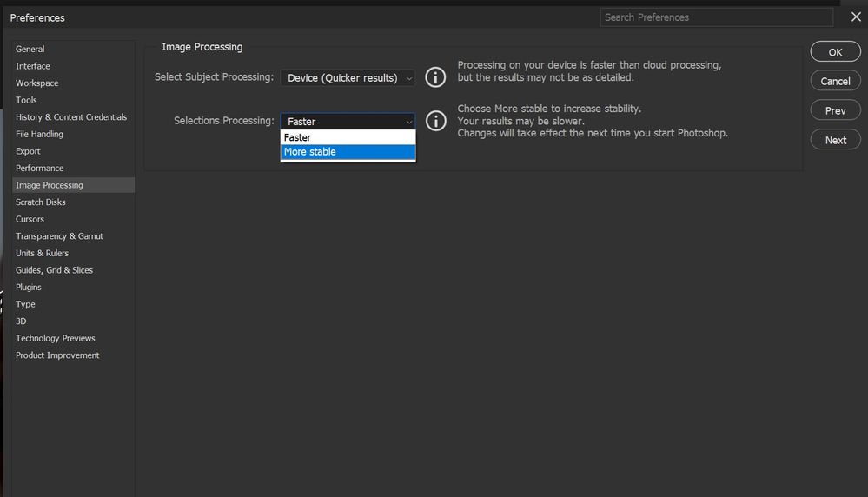Select the Guides, Grid & Slices category

pyautogui.click(x=54, y=270)
